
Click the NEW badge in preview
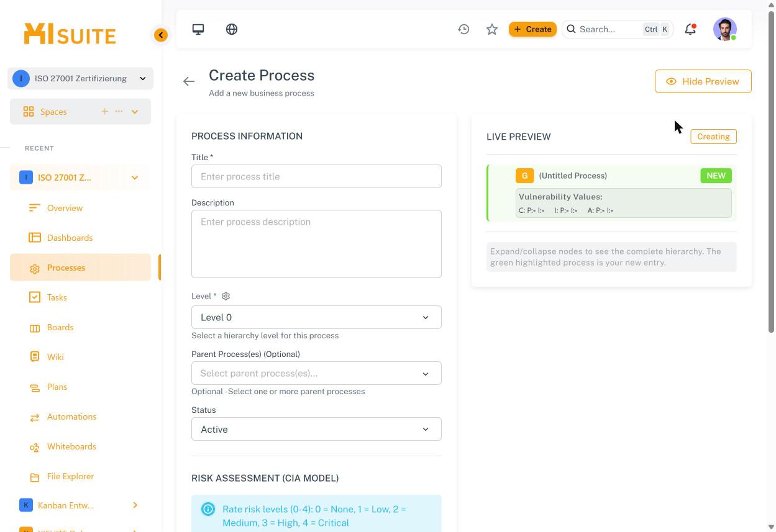click(716, 176)
